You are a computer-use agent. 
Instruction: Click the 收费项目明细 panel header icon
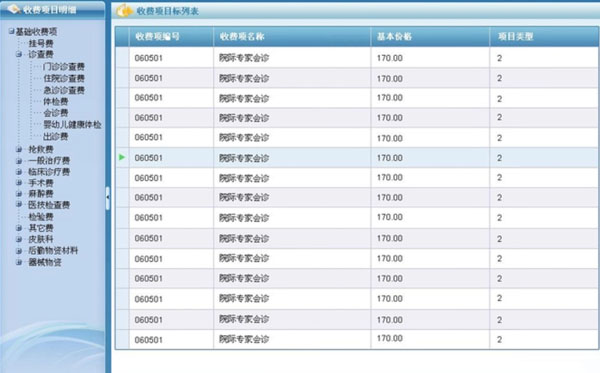point(14,9)
